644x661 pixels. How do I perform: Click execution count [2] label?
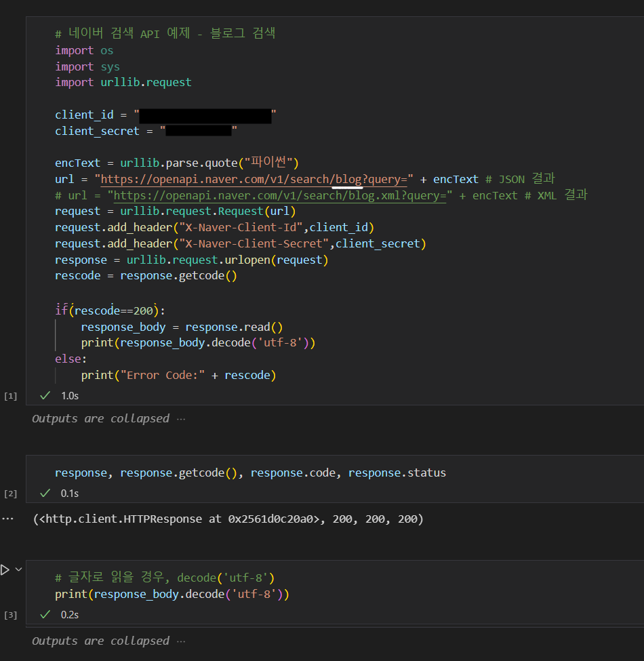coord(11,494)
